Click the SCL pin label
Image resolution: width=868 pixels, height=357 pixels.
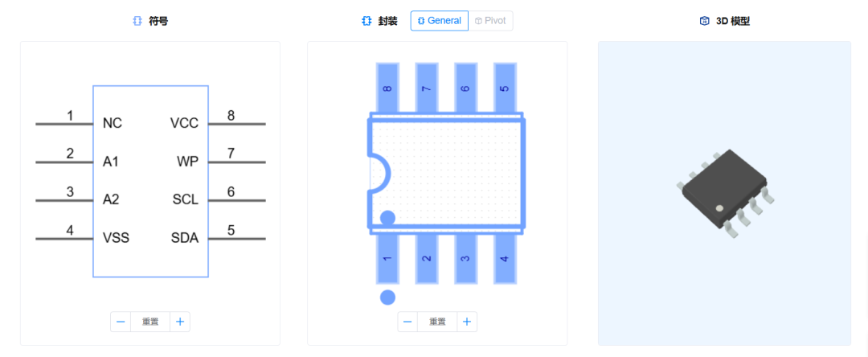coord(186,200)
